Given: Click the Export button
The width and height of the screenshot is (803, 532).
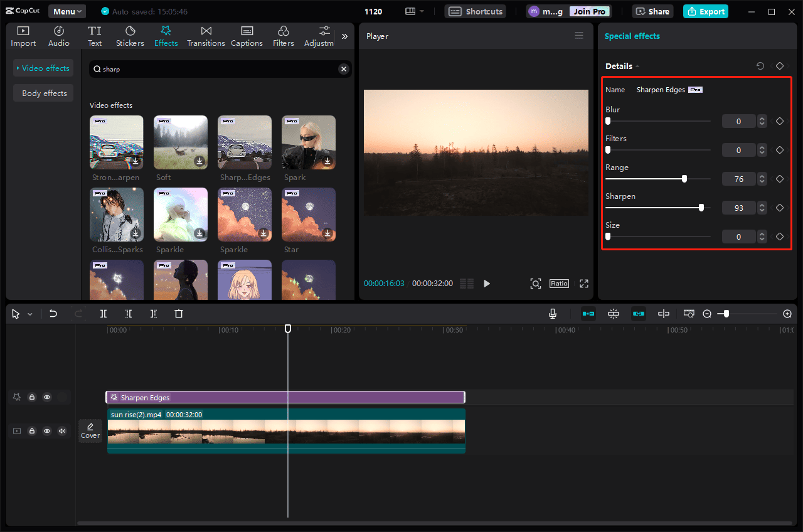Looking at the screenshot, I should tap(705, 11).
